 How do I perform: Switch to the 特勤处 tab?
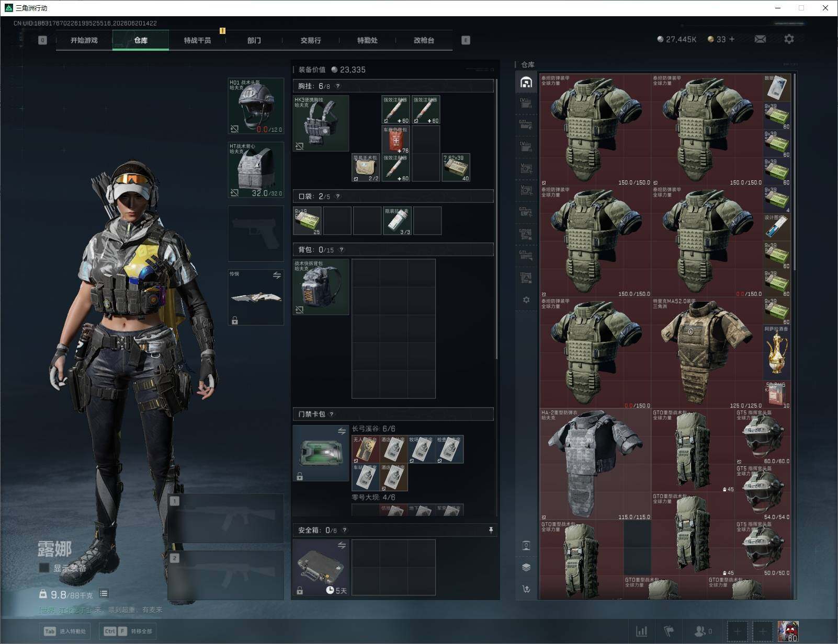click(x=367, y=40)
